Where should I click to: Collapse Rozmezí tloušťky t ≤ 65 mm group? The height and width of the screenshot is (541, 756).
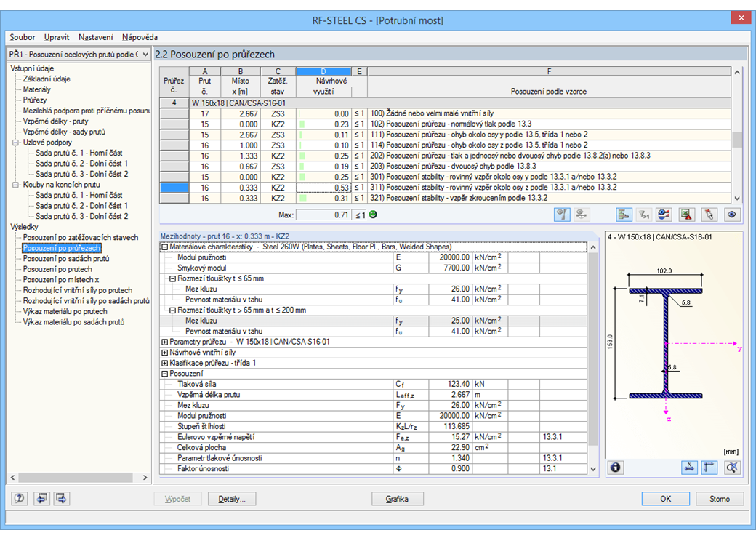(x=172, y=278)
